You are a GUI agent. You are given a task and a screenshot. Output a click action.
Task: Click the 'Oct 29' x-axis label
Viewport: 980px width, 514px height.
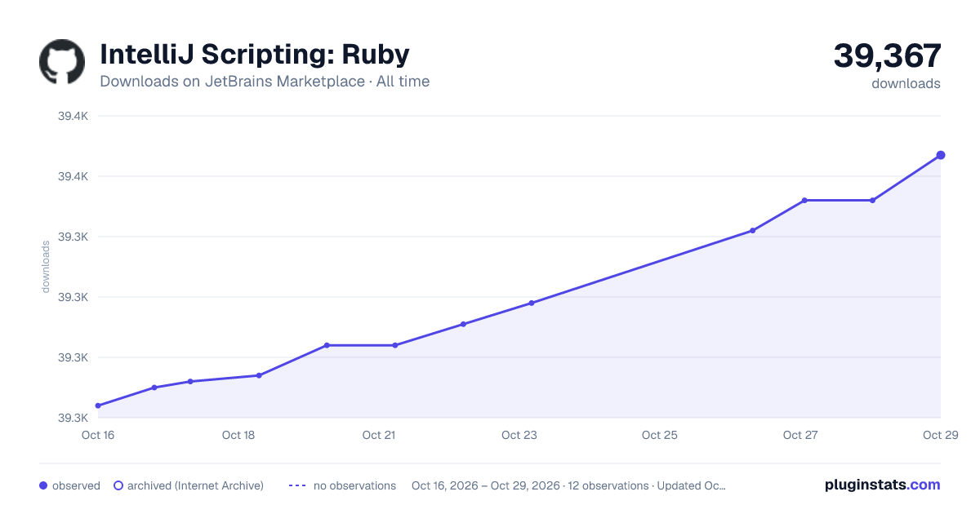pyautogui.click(x=939, y=435)
